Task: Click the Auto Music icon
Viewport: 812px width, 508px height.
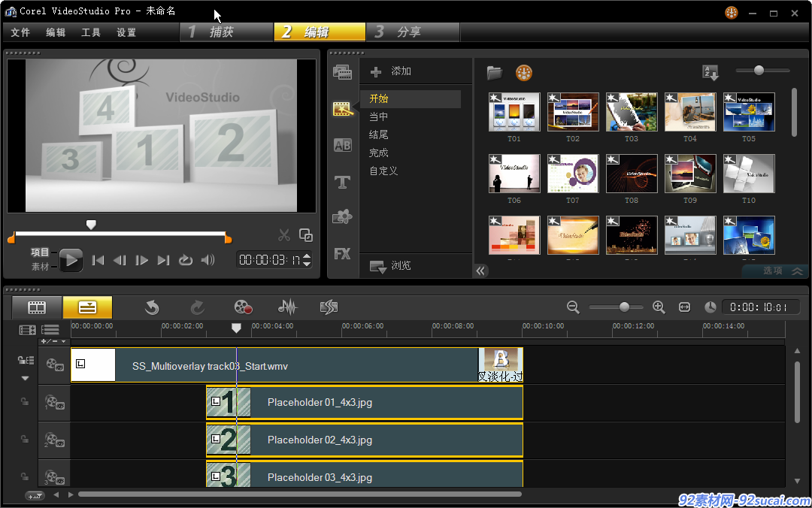Action: [329, 307]
